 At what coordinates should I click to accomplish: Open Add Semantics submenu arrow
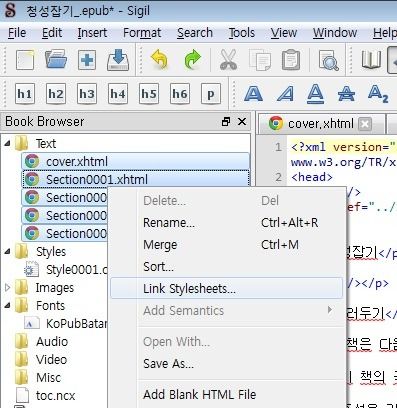[x=330, y=310]
